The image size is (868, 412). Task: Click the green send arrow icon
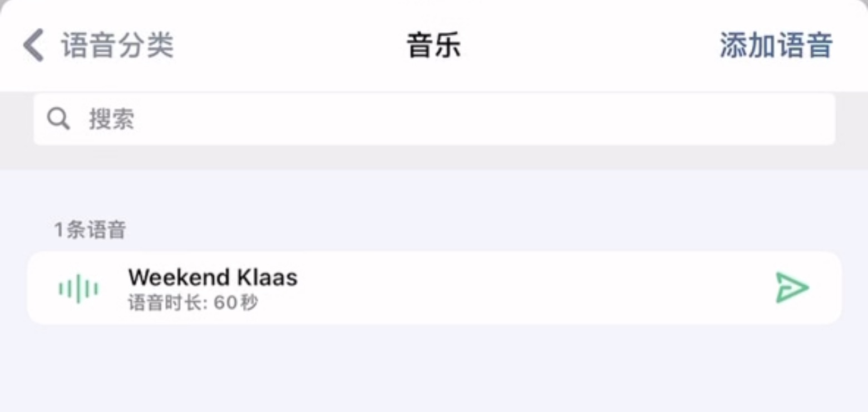click(792, 287)
